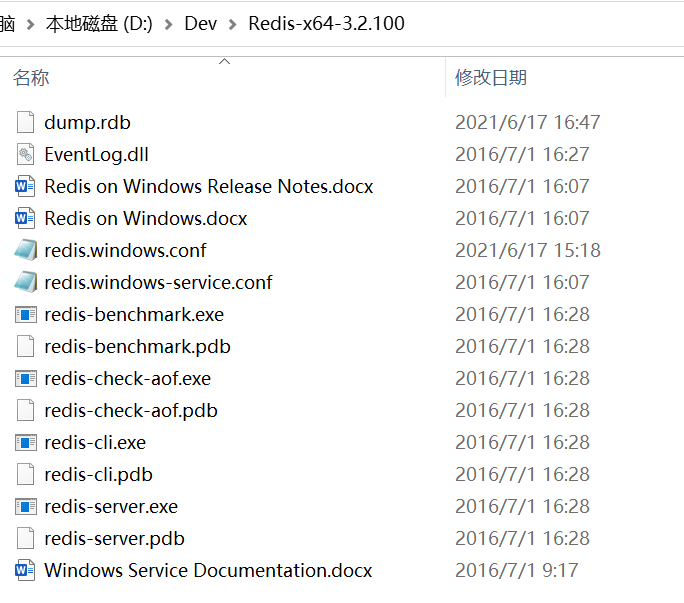Expand the chevron after Dev in the path
The height and width of the screenshot is (603, 684).
[x=233, y=24]
